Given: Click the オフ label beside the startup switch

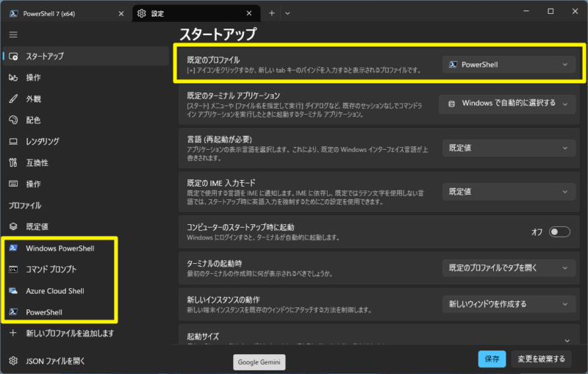Looking at the screenshot, I should 537,232.
